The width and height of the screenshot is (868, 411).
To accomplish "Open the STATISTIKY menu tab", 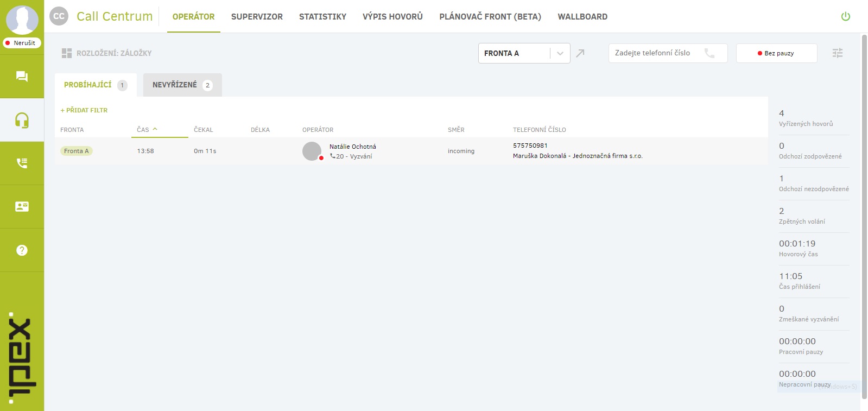I will click(x=322, y=16).
